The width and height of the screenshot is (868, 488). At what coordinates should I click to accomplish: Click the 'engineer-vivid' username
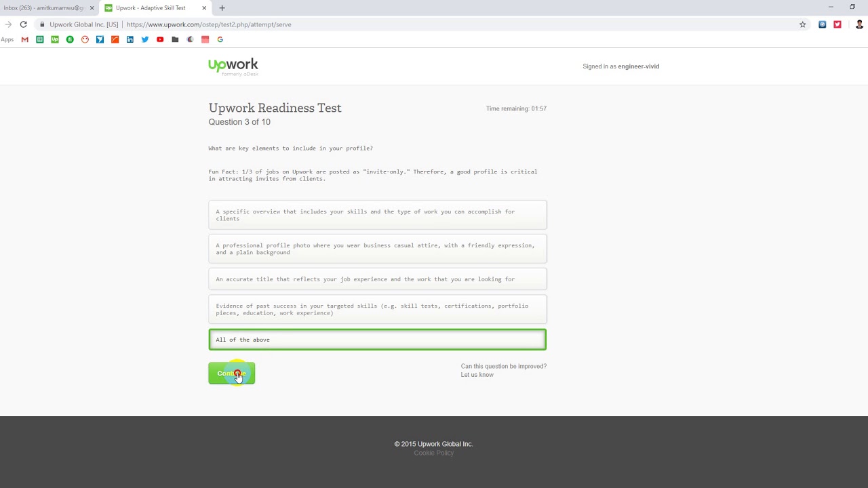pos(639,66)
